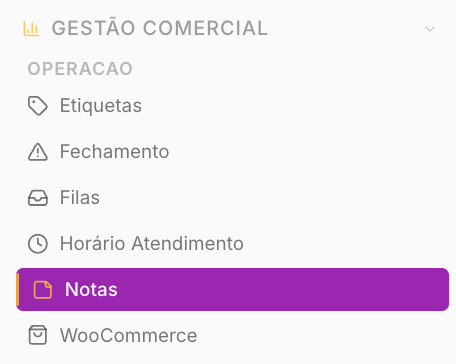Collapse the Gestão Comercial section chevron
Screen dimensions: 456x364
pos(430,29)
